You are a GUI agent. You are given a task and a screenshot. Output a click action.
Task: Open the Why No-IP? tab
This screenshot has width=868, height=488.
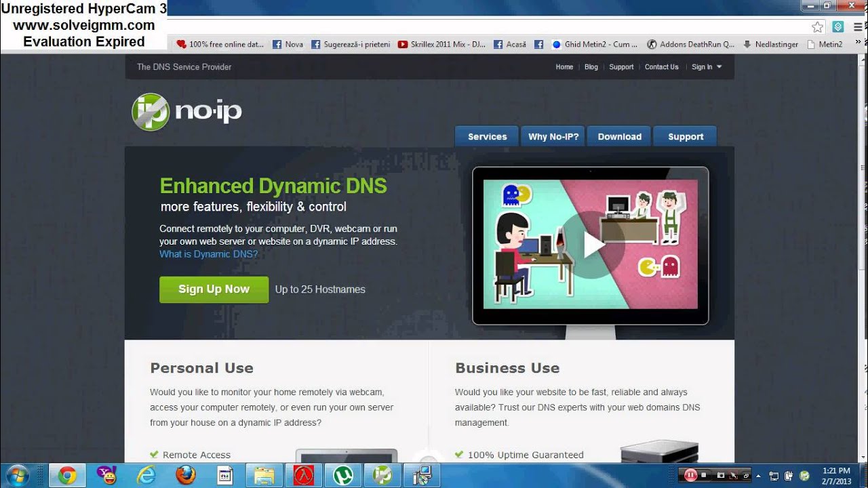553,136
